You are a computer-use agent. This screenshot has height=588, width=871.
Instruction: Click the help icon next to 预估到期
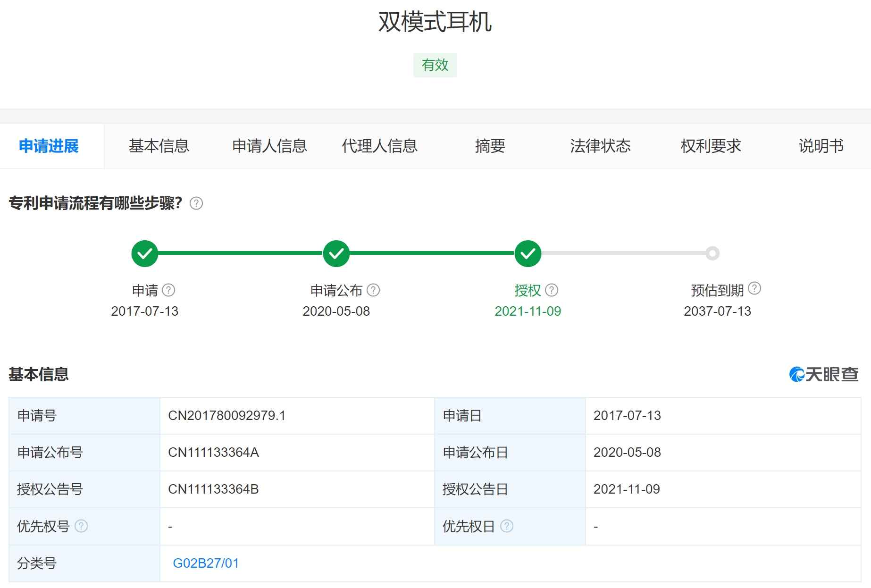point(754,288)
